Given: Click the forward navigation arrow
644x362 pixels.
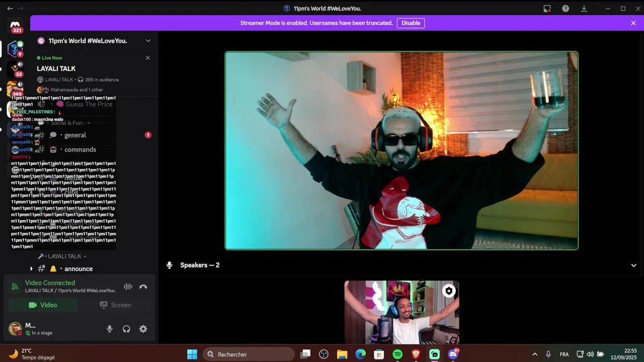Looking at the screenshot, I should 21,9.
